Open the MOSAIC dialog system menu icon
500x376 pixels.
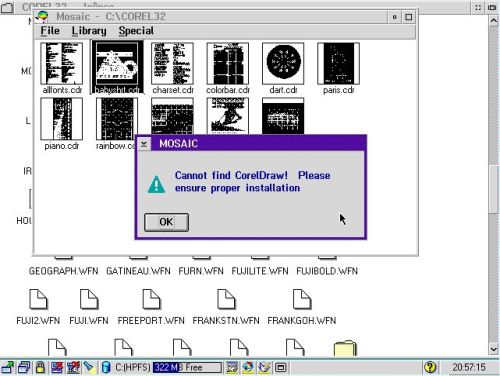pos(144,144)
